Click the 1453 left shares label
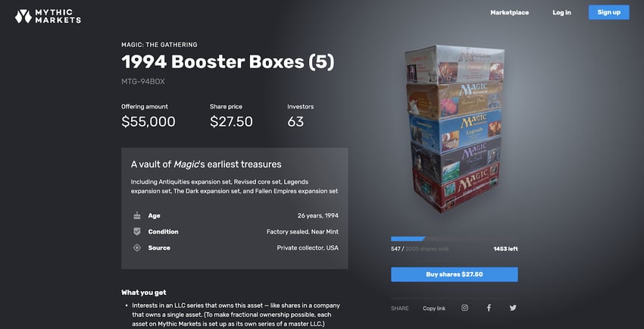 (505, 249)
